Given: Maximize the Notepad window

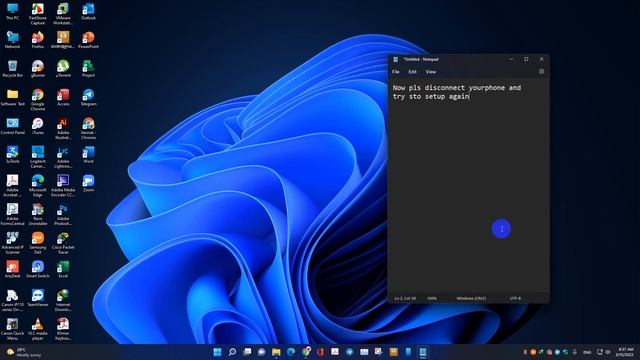Looking at the screenshot, I should [x=526, y=59].
